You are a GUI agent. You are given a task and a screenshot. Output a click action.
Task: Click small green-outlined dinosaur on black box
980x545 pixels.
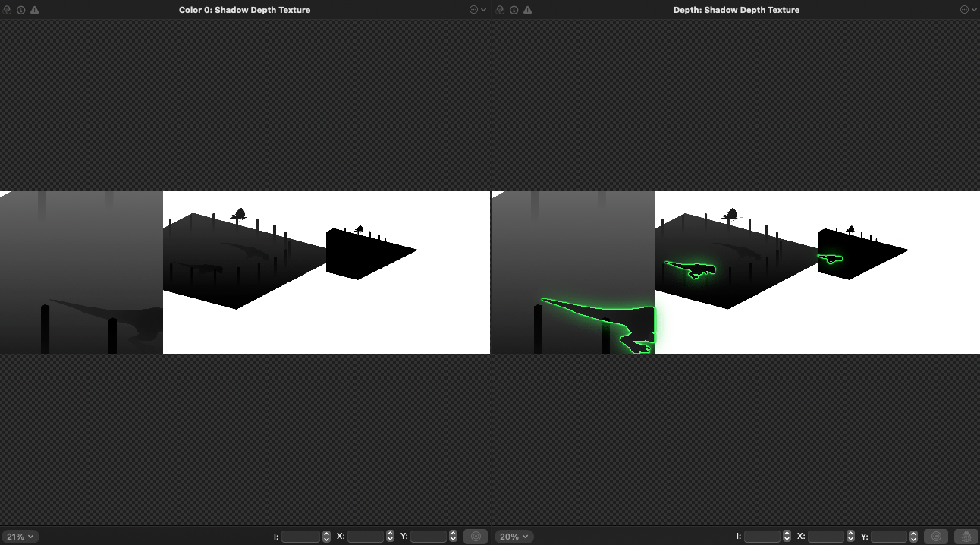(x=831, y=259)
